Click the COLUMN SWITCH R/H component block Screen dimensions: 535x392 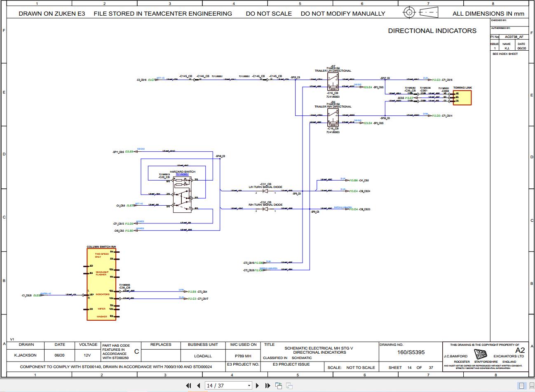101,284
